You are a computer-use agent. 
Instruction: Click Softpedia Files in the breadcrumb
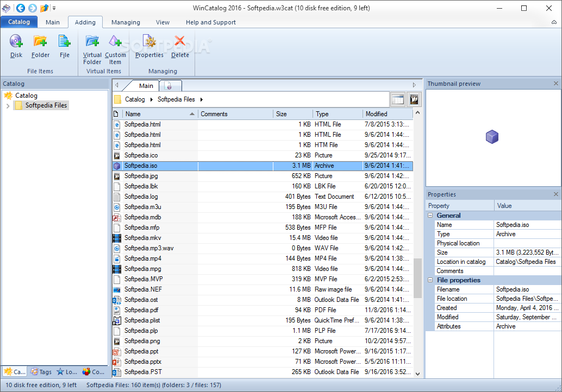pyautogui.click(x=176, y=99)
